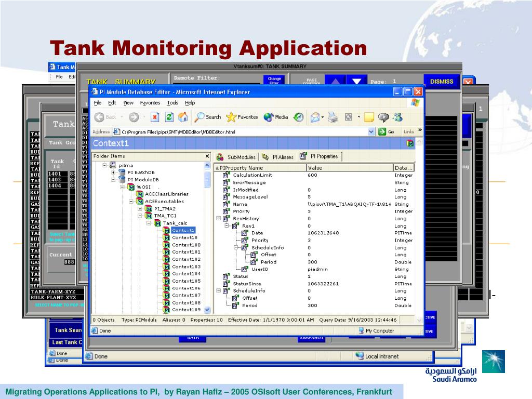Image resolution: width=532 pixels, height=399 pixels.
Task: Open the Favorites menu
Action: pyautogui.click(x=150, y=103)
